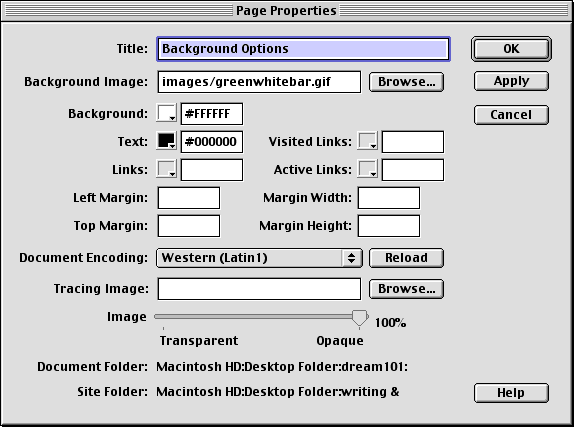The width and height of the screenshot is (574, 427).
Task: Open the Active Links color swatch
Action: coord(368,169)
